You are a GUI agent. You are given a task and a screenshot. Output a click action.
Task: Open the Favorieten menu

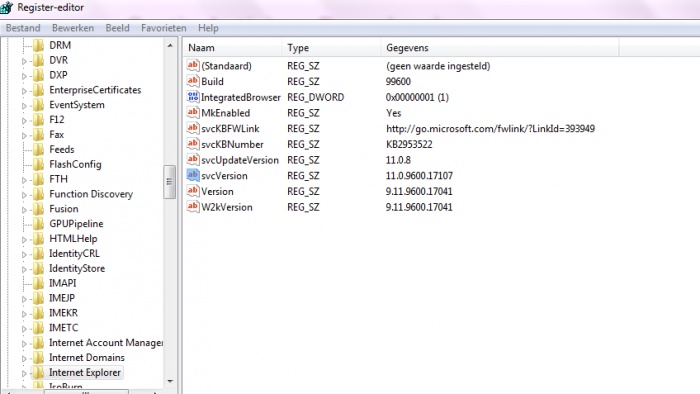click(163, 28)
